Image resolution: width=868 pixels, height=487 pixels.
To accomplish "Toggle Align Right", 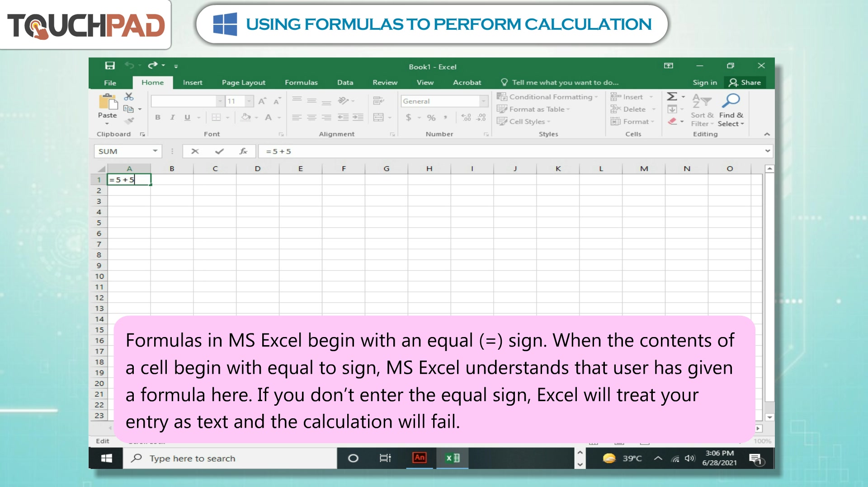I will tap(326, 117).
